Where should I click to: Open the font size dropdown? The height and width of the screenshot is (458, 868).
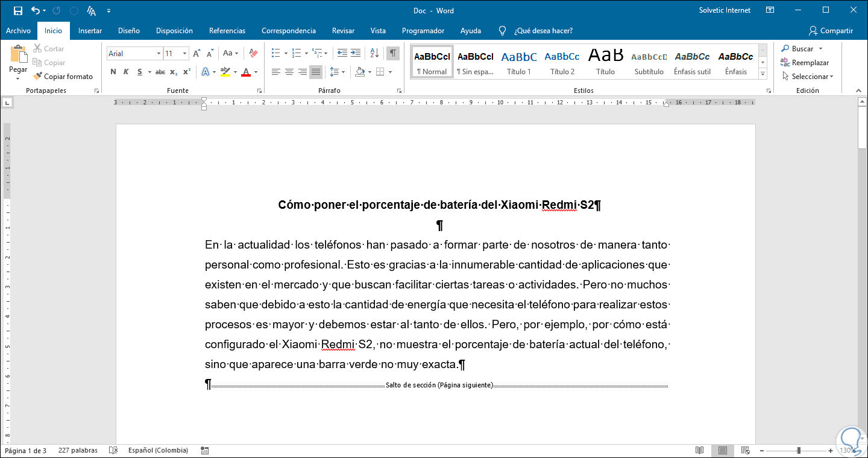pyautogui.click(x=185, y=54)
